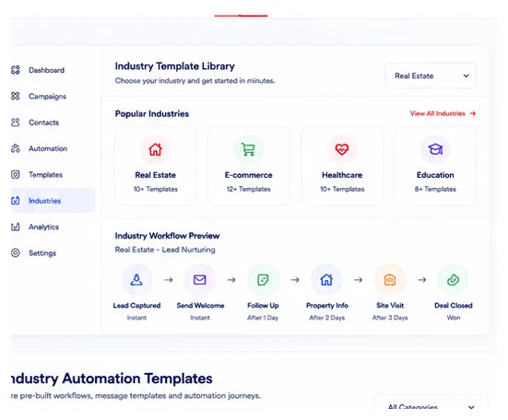Select the Healthcare industry card title
The width and height of the screenshot is (508, 420).
pyautogui.click(x=342, y=175)
